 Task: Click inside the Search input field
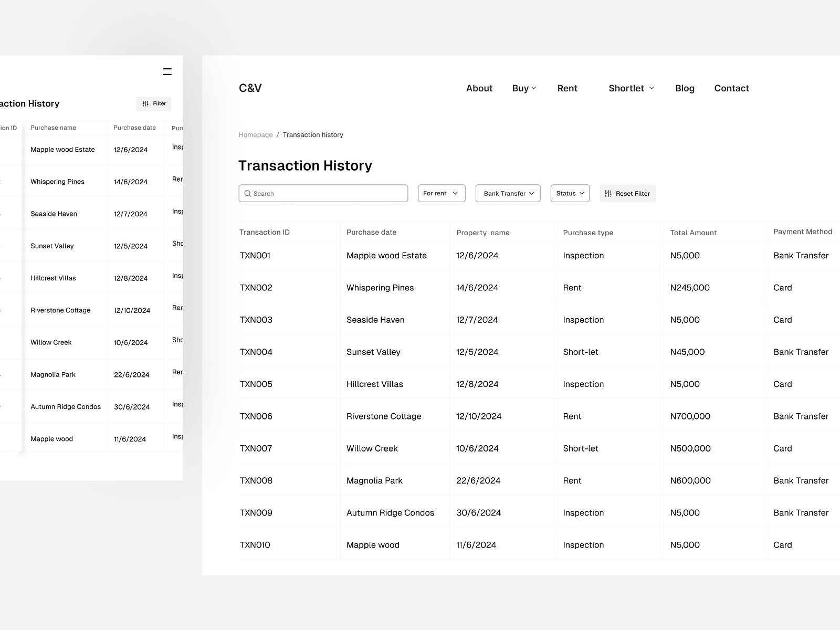[x=323, y=193]
